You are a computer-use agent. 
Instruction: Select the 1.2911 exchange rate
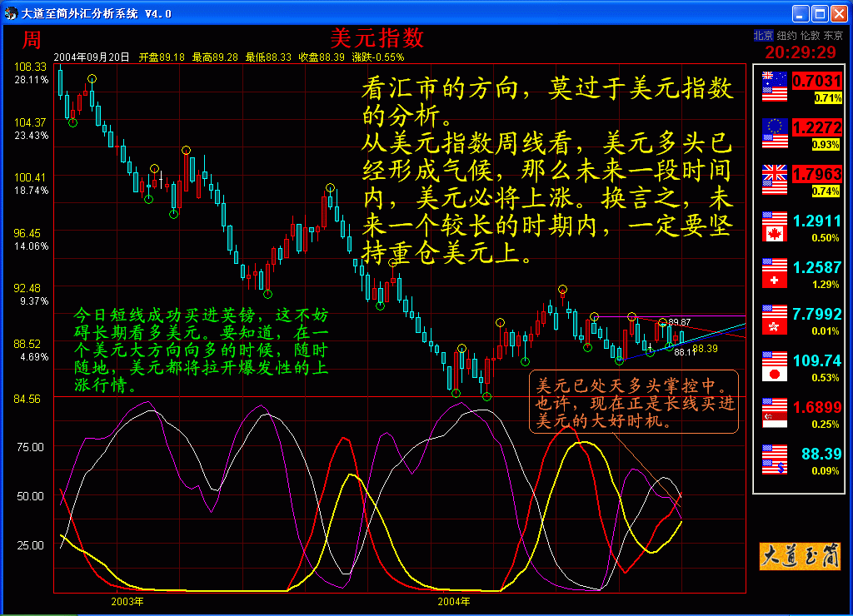[x=816, y=221]
